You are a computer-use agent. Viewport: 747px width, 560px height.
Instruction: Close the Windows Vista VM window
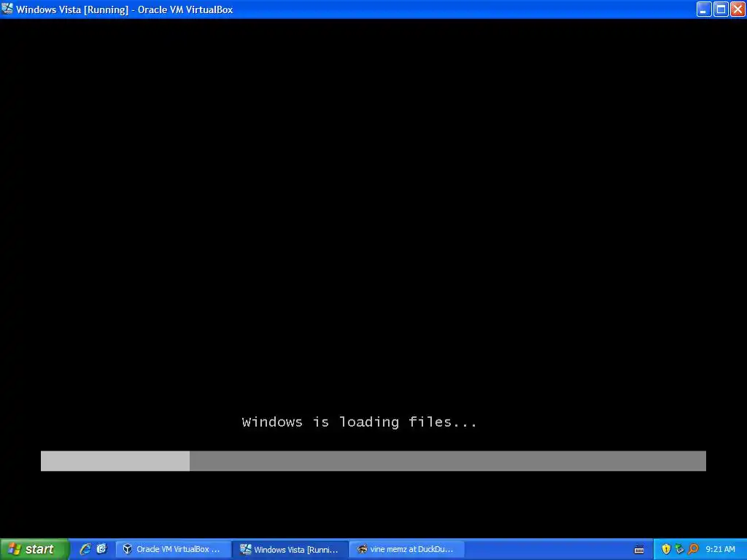click(738, 9)
